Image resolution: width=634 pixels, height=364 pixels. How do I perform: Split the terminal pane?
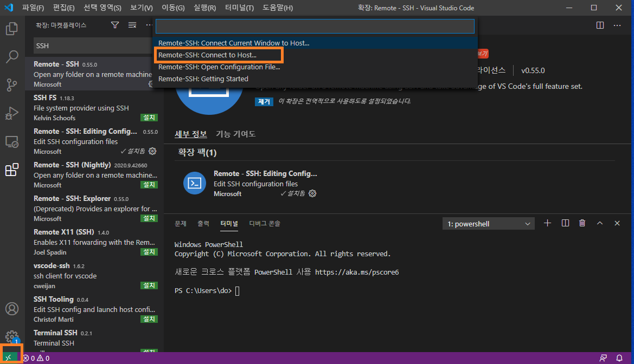565,223
